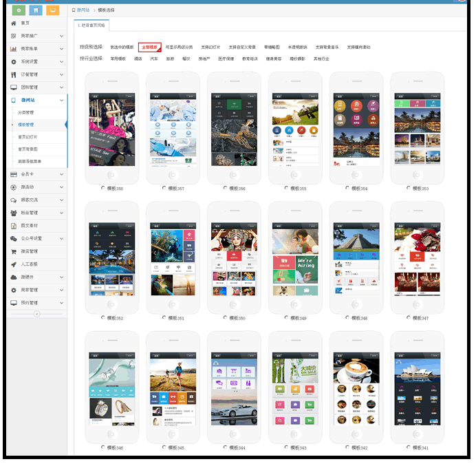Choose the 模板350 radio button

(x=225, y=318)
